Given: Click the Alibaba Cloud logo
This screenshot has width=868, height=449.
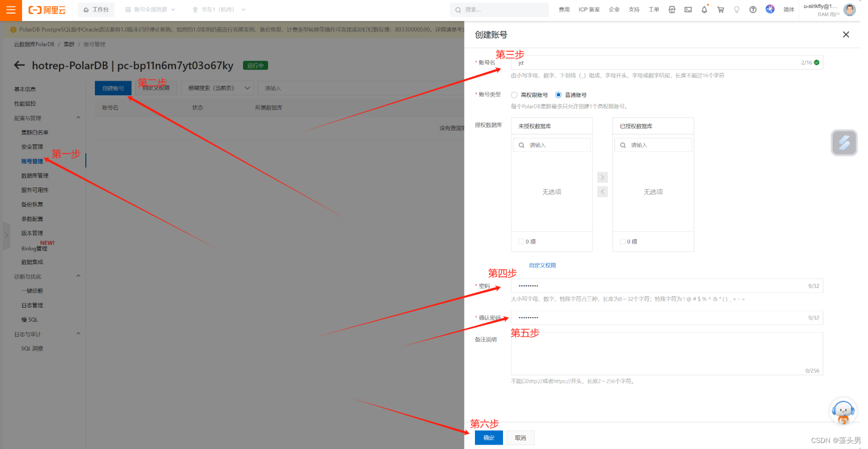Looking at the screenshot, I should (x=47, y=10).
